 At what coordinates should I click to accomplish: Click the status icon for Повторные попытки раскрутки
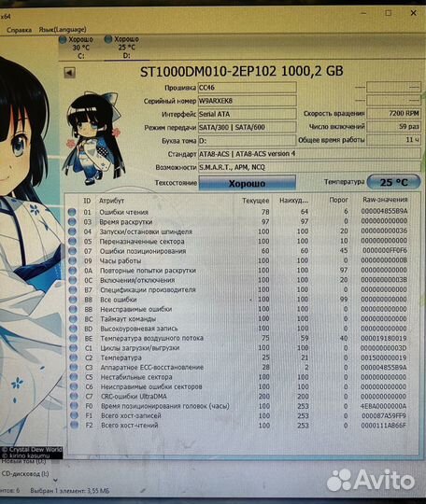point(73,271)
